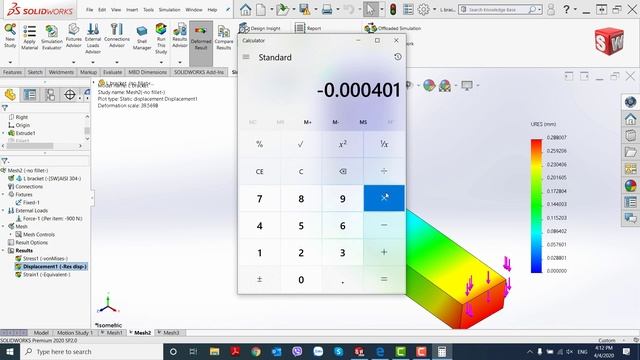Open the ConfigurationManager tab icon
Image resolution: width=640 pixels, height=360 pixels.
pyautogui.click(x=50, y=95)
